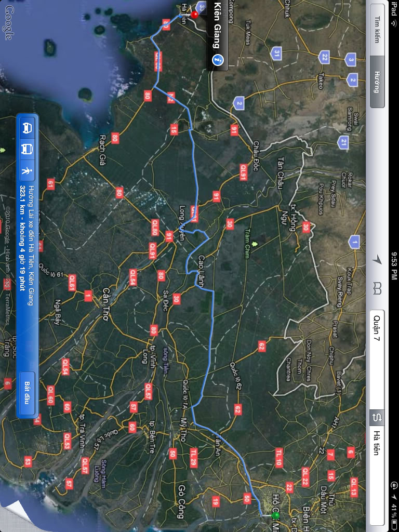
Task: Tap the TL 29 road shield
Action: (x=194, y=458)
